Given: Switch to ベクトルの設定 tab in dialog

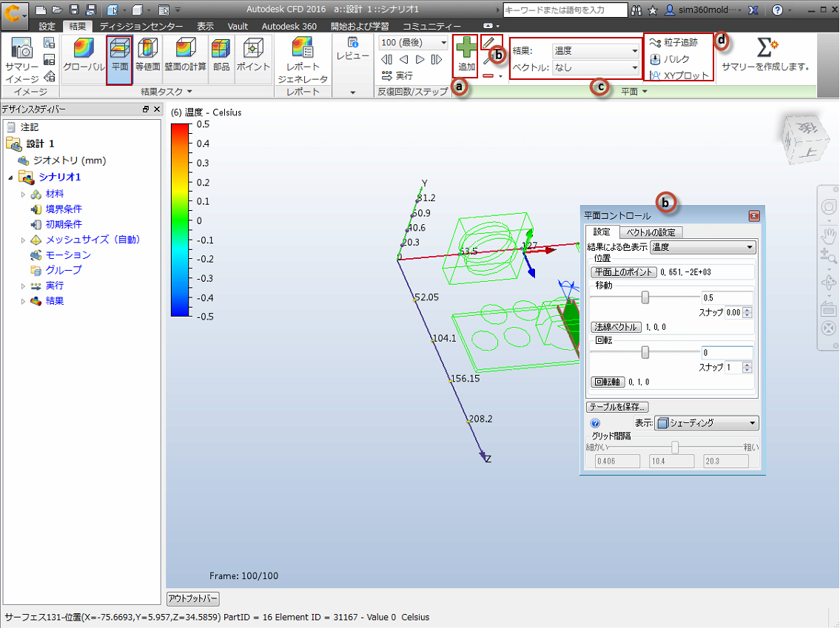Looking at the screenshot, I should click(x=651, y=232).
